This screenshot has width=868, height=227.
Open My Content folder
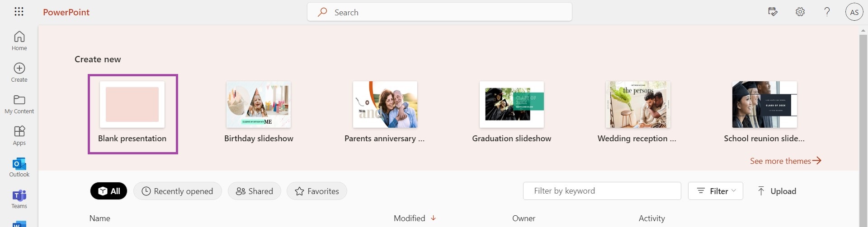pyautogui.click(x=19, y=104)
